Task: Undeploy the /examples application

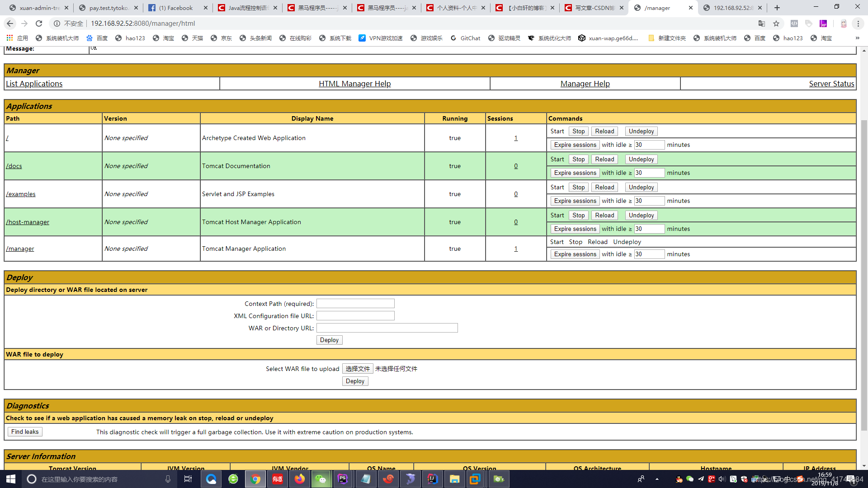Action: point(641,187)
